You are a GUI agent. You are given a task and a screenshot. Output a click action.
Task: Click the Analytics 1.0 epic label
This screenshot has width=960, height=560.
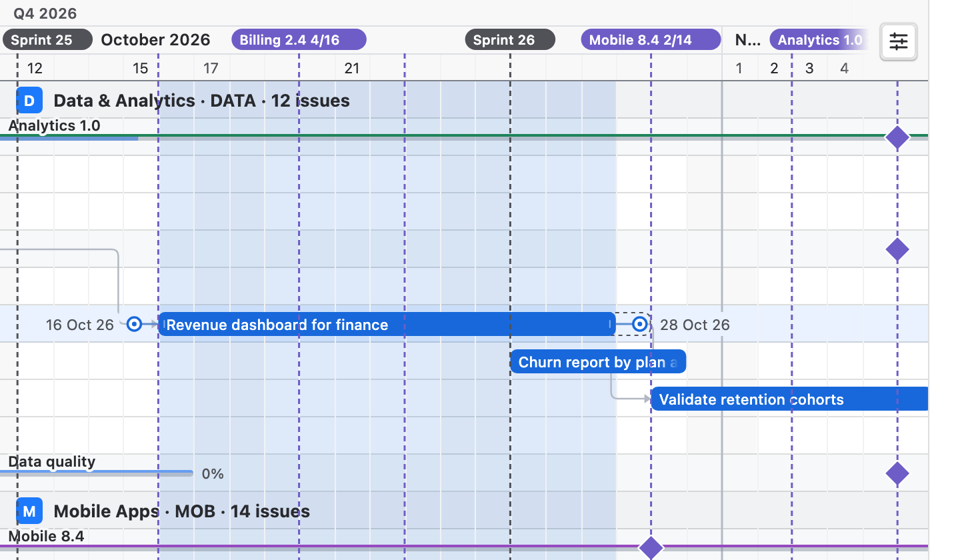54,125
